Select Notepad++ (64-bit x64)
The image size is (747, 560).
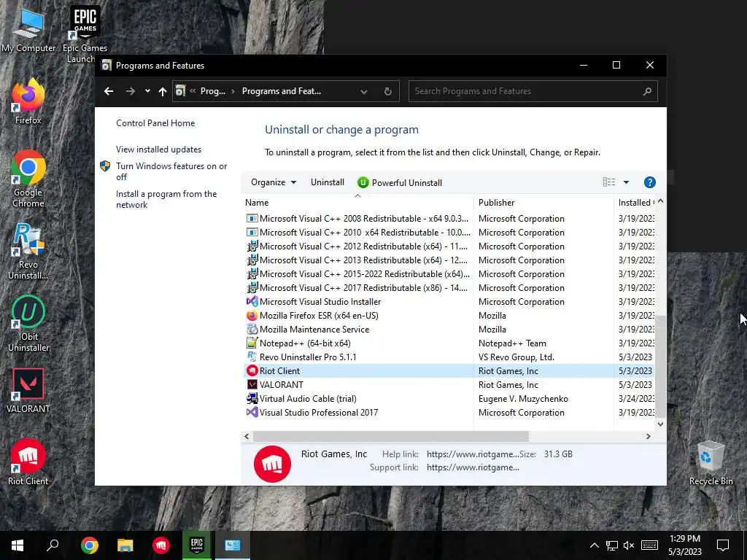click(449, 343)
